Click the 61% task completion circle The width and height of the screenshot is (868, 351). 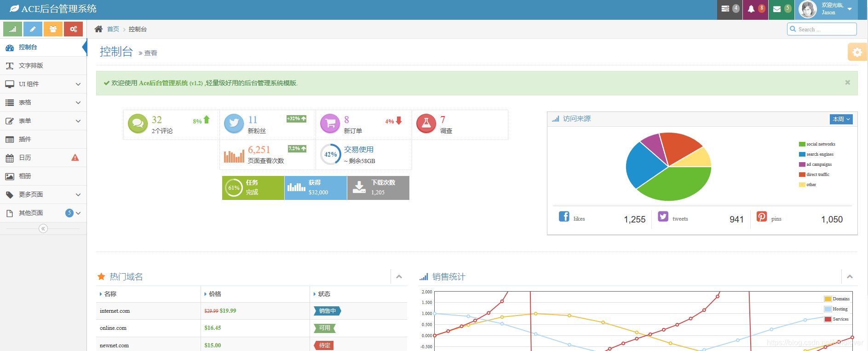(x=234, y=188)
